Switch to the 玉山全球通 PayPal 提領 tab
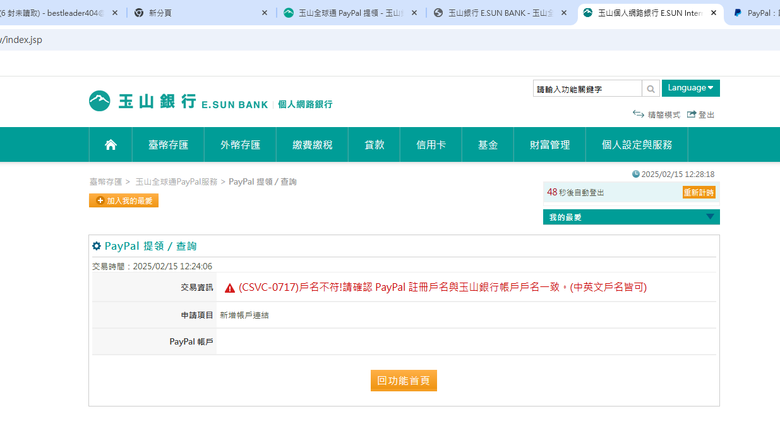The image size is (780, 428). click(x=351, y=13)
